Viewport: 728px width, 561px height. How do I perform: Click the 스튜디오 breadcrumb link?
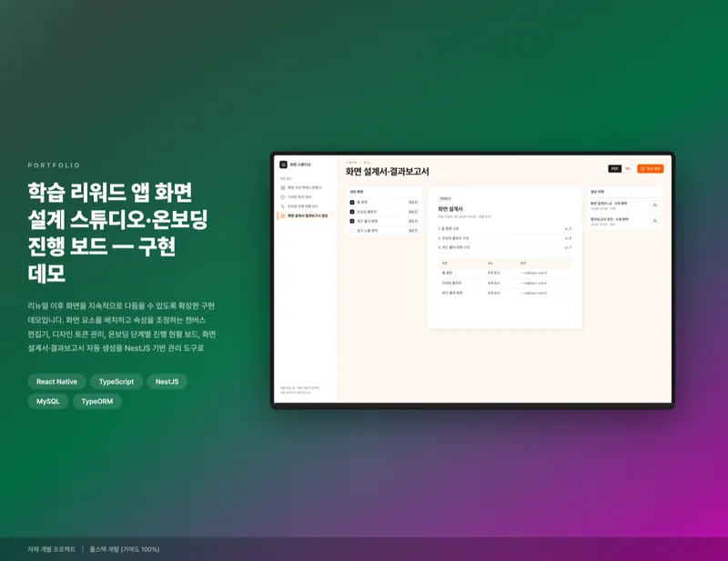[x=351, y=163]
